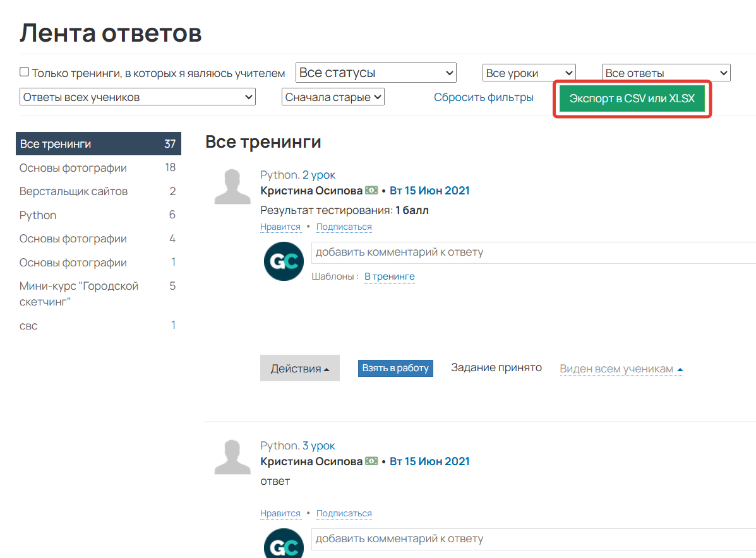
Task: Click GC logo beside first comment field
Action: 284,261
